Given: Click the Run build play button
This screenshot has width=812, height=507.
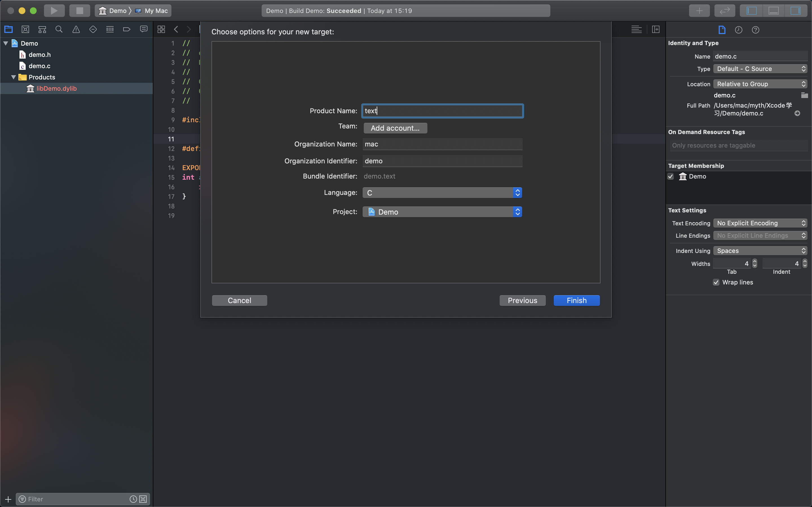Looking at the screenshot, I should tap(54, 11).
